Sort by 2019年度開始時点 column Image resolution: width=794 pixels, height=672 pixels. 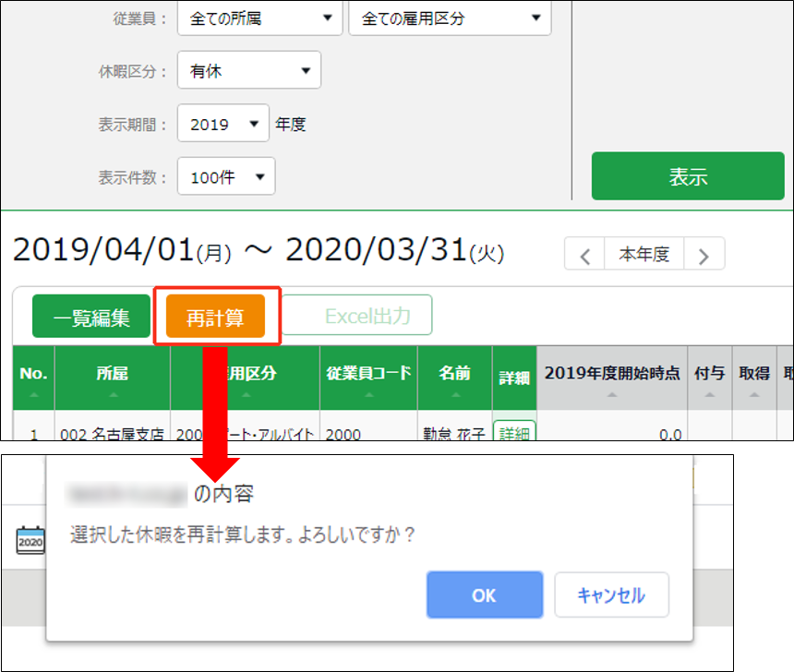(611, 379)
